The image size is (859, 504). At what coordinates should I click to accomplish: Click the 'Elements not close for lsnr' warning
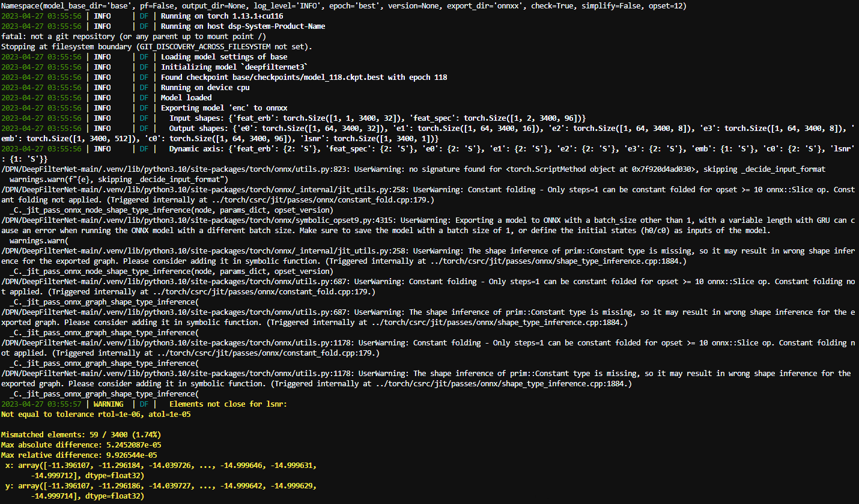[228, 404]
